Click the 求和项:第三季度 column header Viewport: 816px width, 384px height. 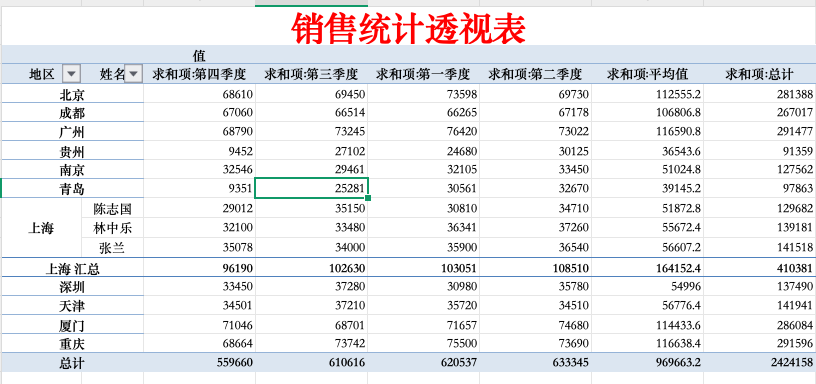[311, 74]
